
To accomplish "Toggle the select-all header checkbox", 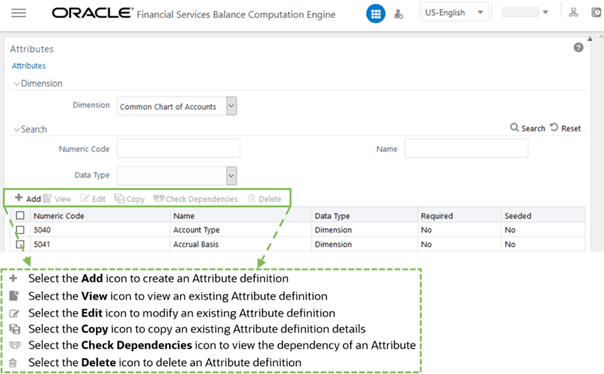I will [x=20, y=215].
